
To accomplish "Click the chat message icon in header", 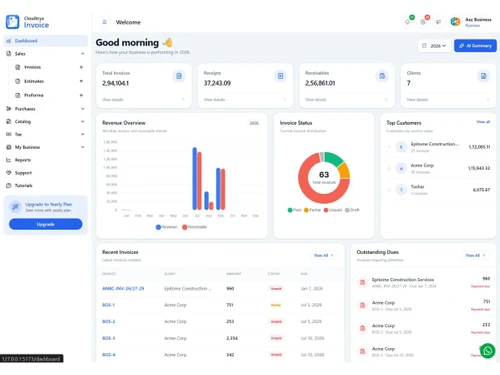I will coord(438,22).
